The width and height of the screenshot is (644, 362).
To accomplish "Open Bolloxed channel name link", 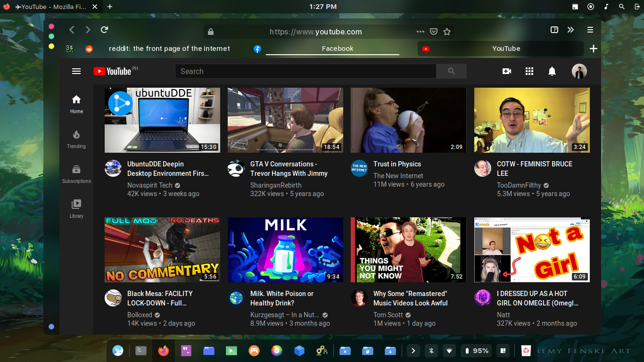I will pos(140,315).
